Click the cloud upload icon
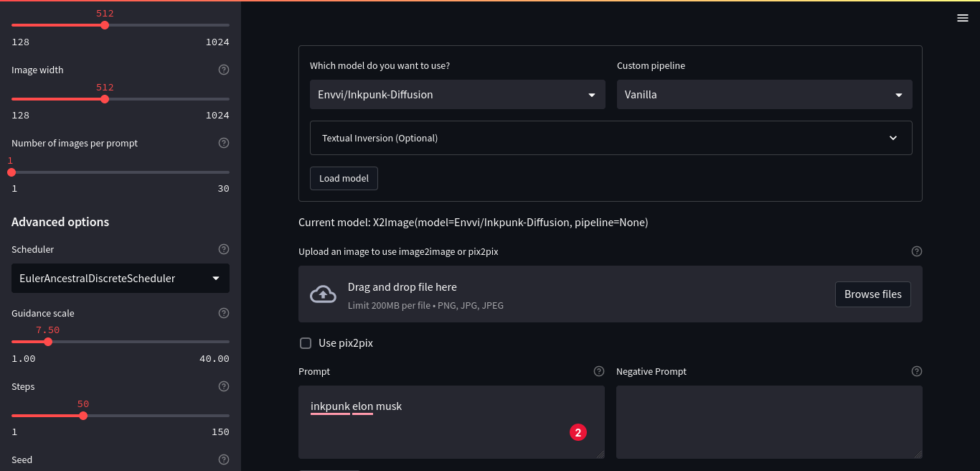This screenshot has width=980, height=471. click(x=323, y=294)
